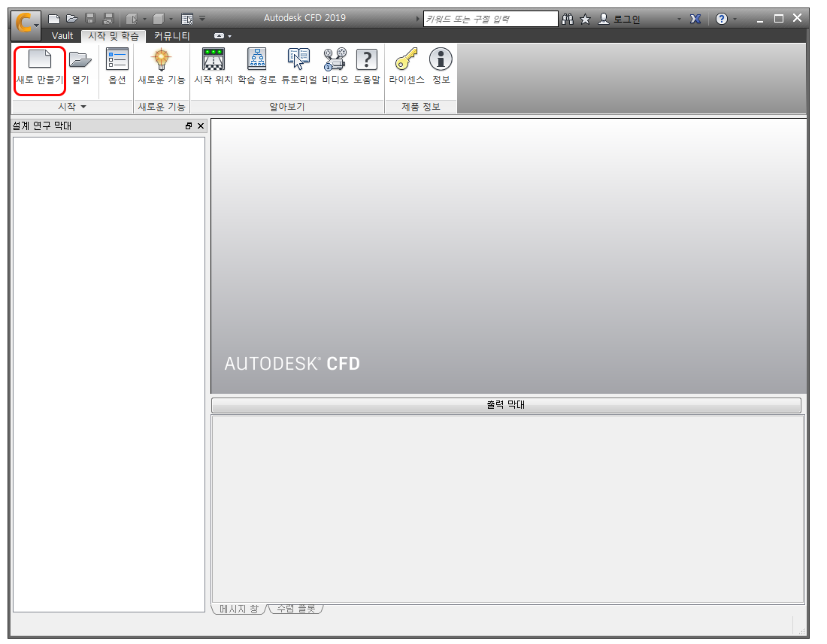Toggle the ribbon minimize button
The height and width of the screenshot is (644, 827).
pyautogui.click(x=219, y=36)
